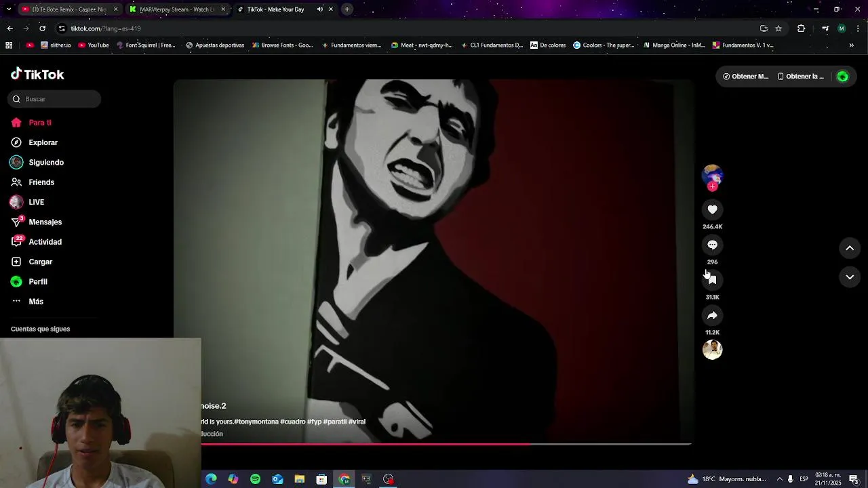Install app icon in address bar
Image resolution: width=868 pixels, height=488 pixels.
(764, 28)
